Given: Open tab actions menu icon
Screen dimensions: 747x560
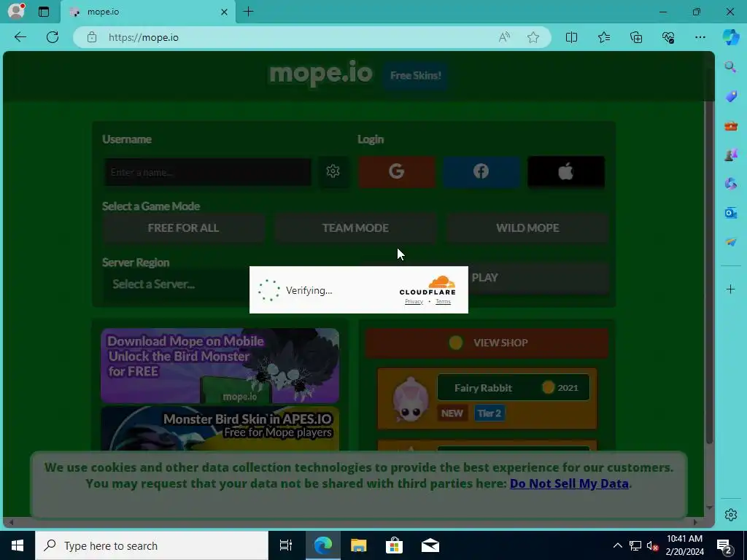Looking at the screenshot, I should point(43,12).
